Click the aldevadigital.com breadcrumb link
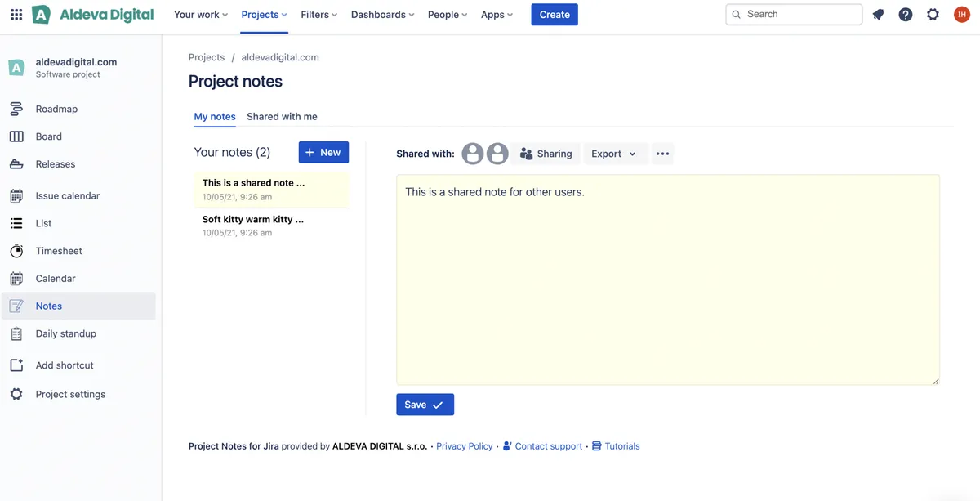Image resolution: width=980 pixels, height=501 pixels. [x=280, y=57]
